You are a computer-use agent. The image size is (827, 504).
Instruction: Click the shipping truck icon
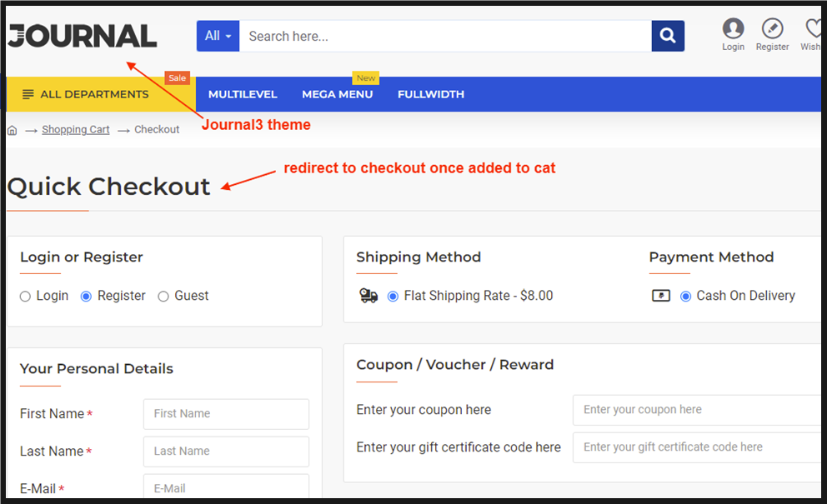pyautogui.click(x=368, y=295)
